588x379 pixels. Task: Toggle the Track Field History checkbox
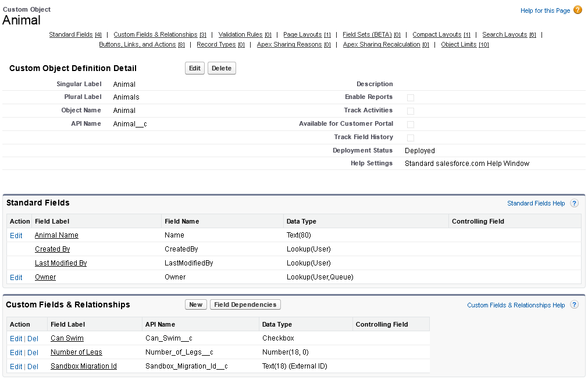click(411, 137)
